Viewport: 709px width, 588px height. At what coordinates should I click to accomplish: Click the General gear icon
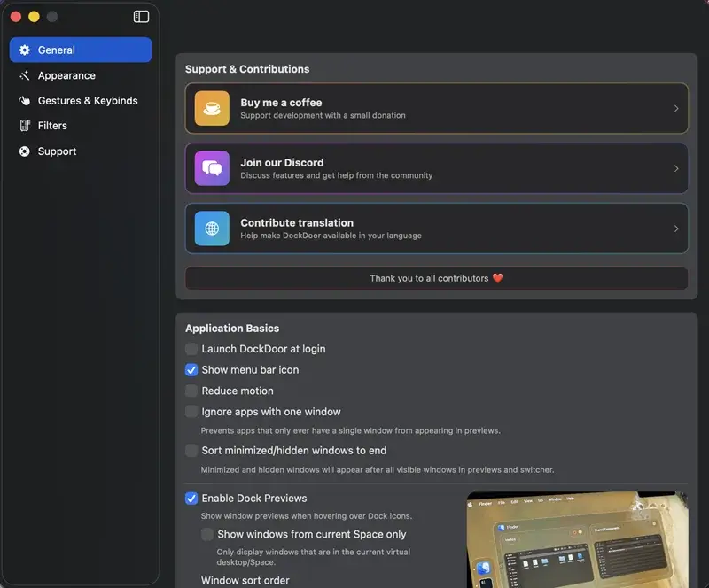point(25,50)
